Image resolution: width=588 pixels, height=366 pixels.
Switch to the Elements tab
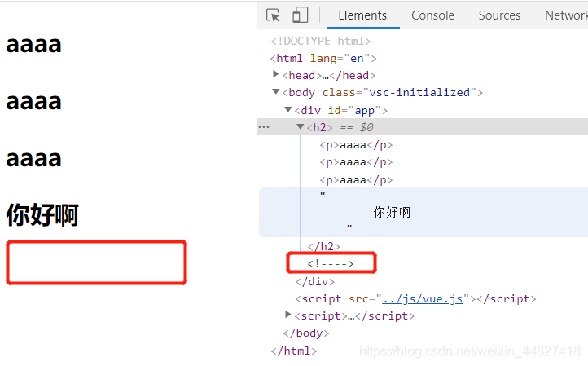362,15
